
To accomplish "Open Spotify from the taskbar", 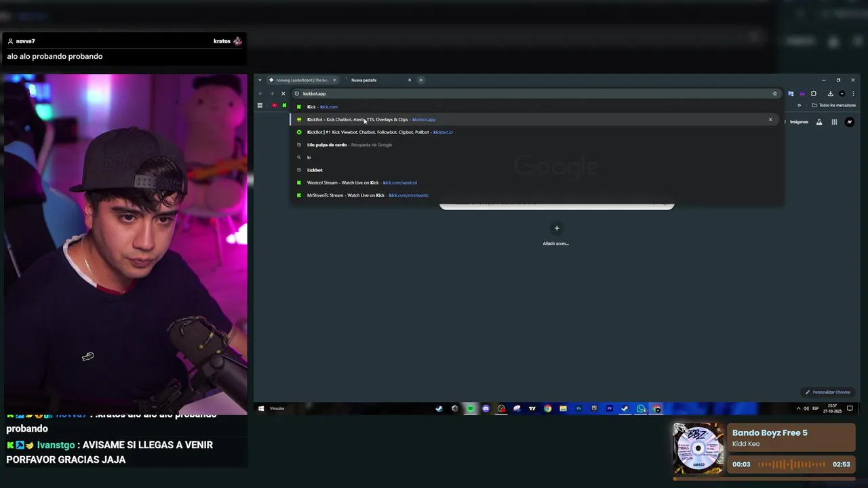I will (x=470, y=408).
